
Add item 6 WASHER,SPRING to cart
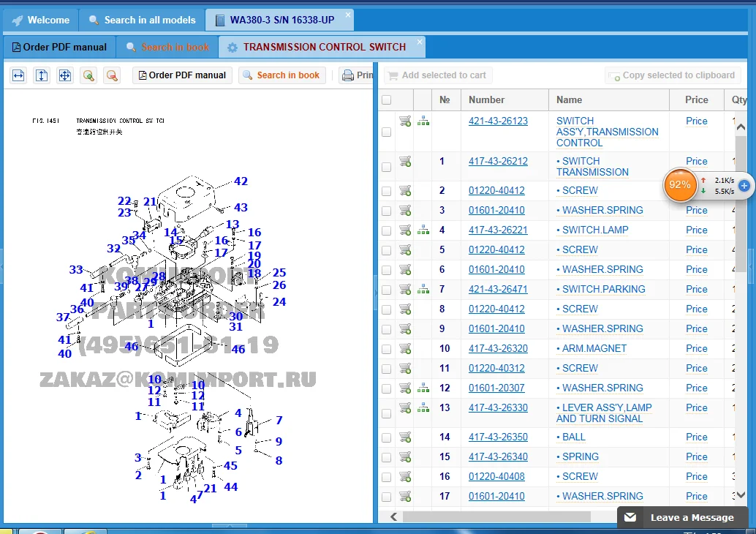pyautogui.click(x=405, y=270)
